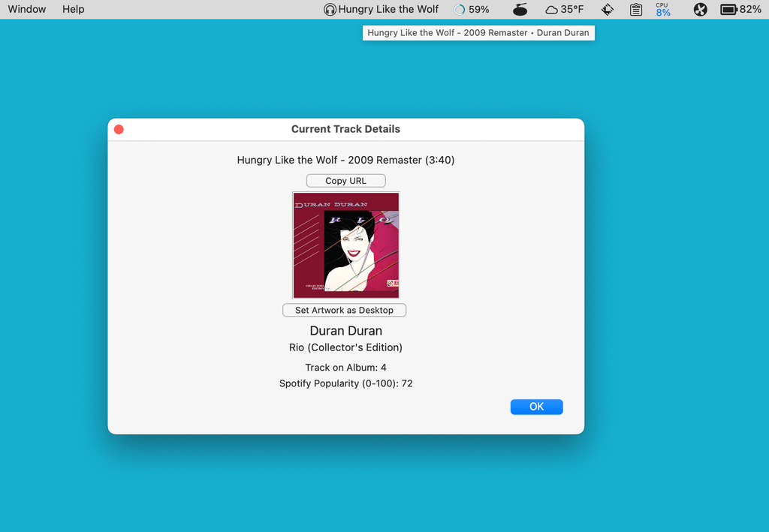The width and height of the screenshot is (769, 532).
Task: Open the Help menu
Action: [x=73, y=9]
